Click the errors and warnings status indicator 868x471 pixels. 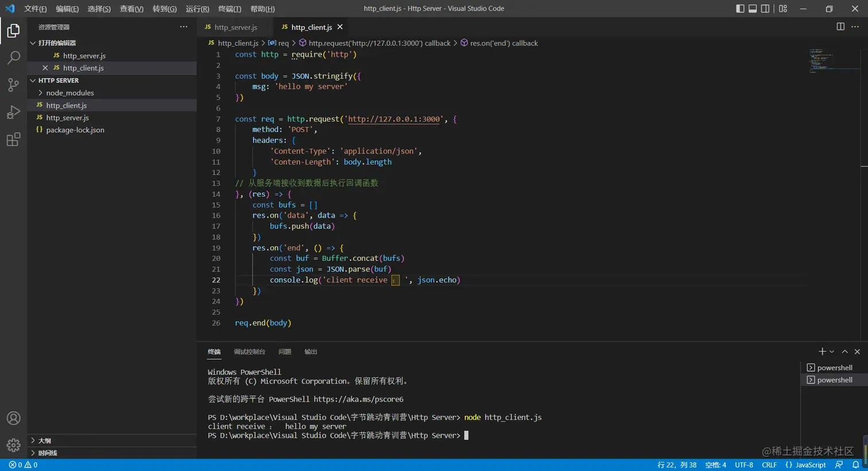(x=23, y=465)
